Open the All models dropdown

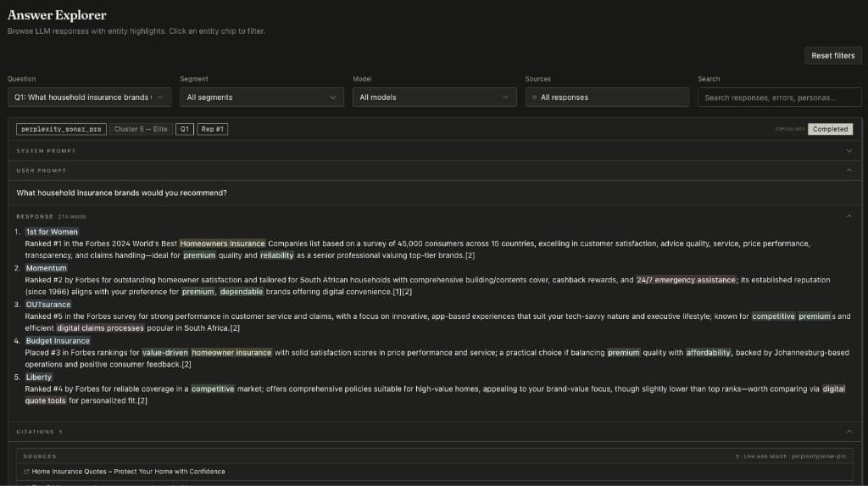[x=435, y=97]
